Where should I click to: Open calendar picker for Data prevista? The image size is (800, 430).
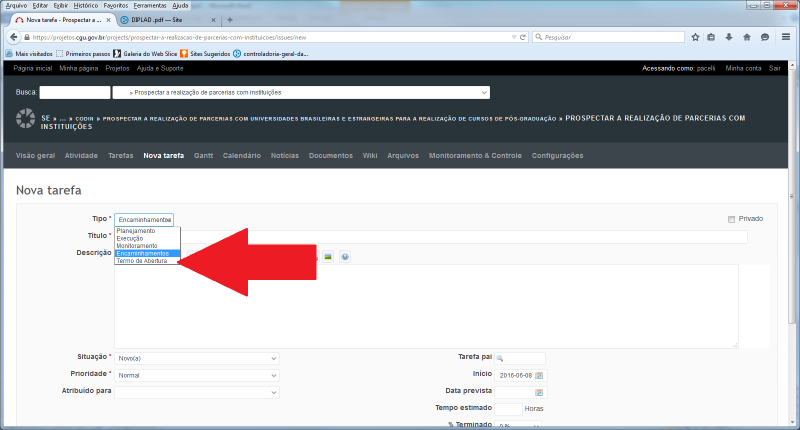point(539,392)
